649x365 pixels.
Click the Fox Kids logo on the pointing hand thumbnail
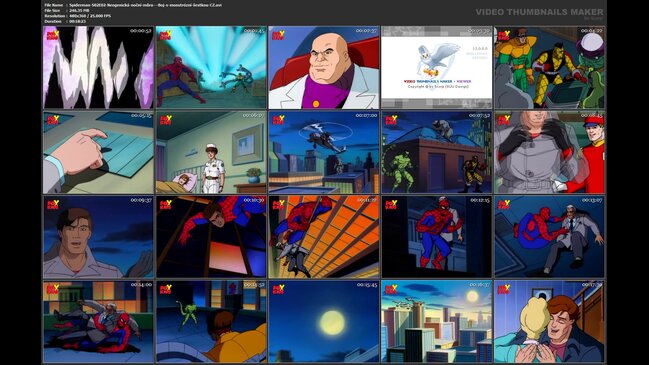(53, 120)
